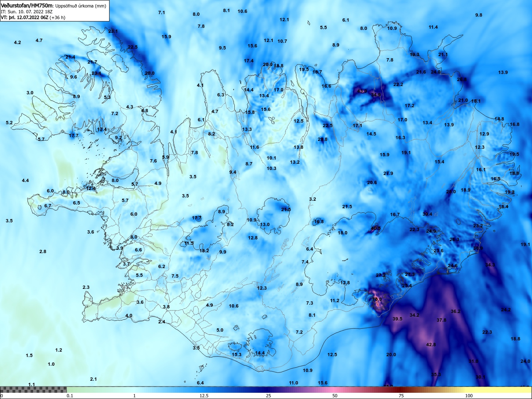Click the 4.4 value off the west coast
The width and height of the screenshot is (532, 399).
coord(25,180)
